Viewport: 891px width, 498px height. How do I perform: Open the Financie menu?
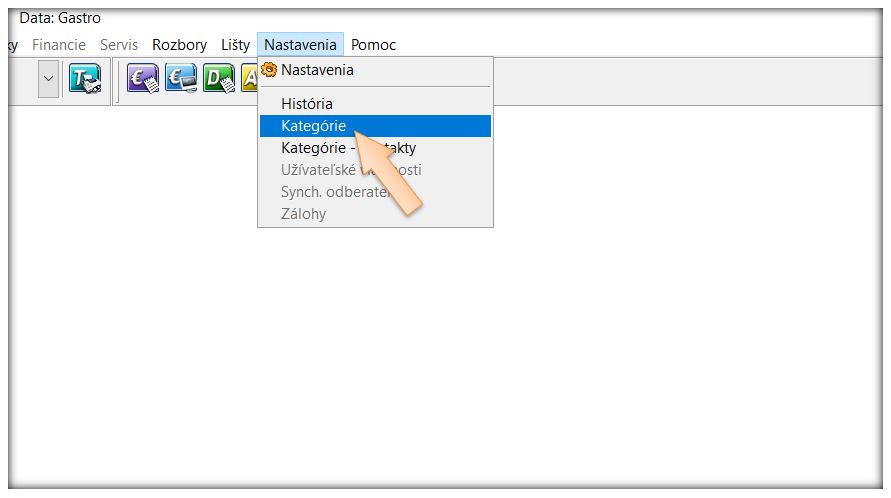(x=59, y=45)
